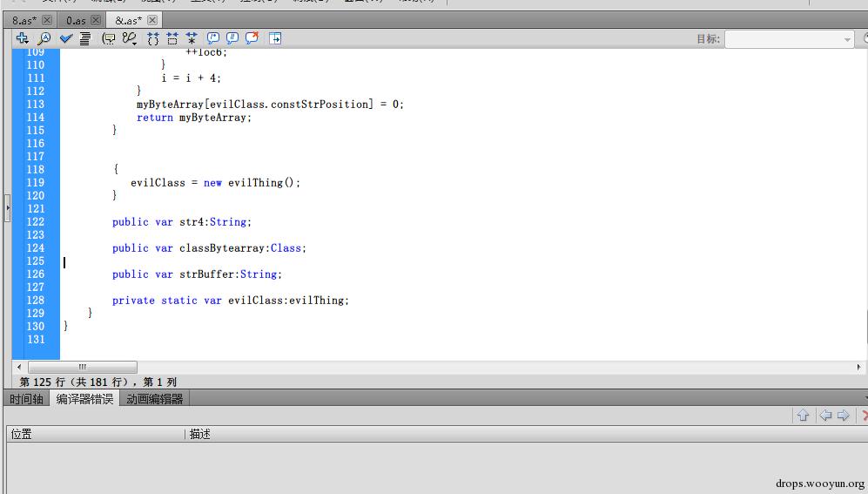868x494 pixels.
Task: Collapse selection icon
Action: pyautogui.click(x=172, y=37)
